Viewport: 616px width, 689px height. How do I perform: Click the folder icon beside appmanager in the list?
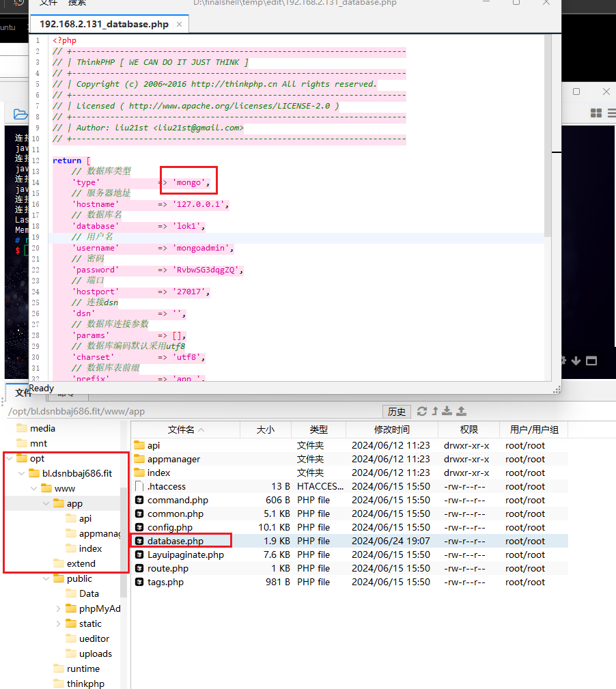[x=139, y=459]
